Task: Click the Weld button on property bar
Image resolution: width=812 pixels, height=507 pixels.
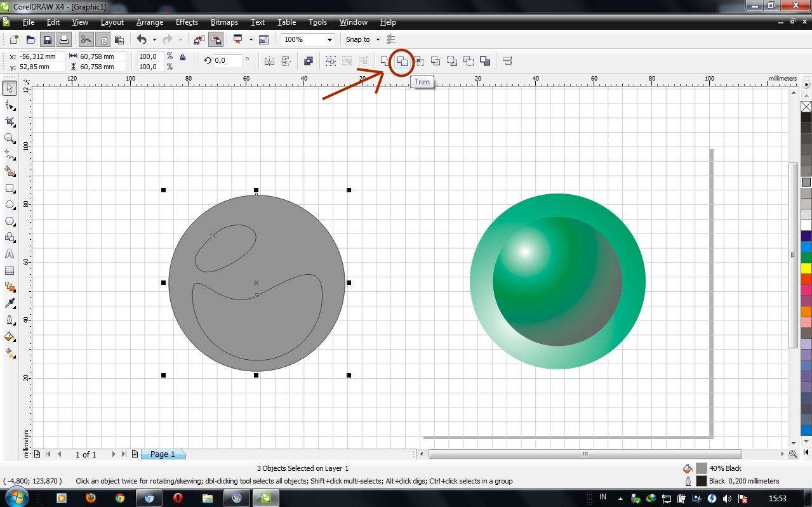Action: (385, 61)
